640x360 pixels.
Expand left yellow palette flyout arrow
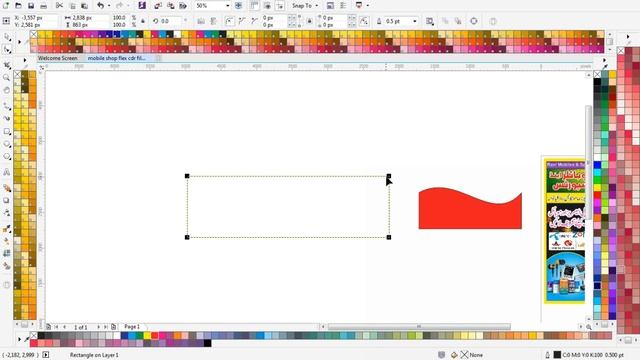point(24,60)
